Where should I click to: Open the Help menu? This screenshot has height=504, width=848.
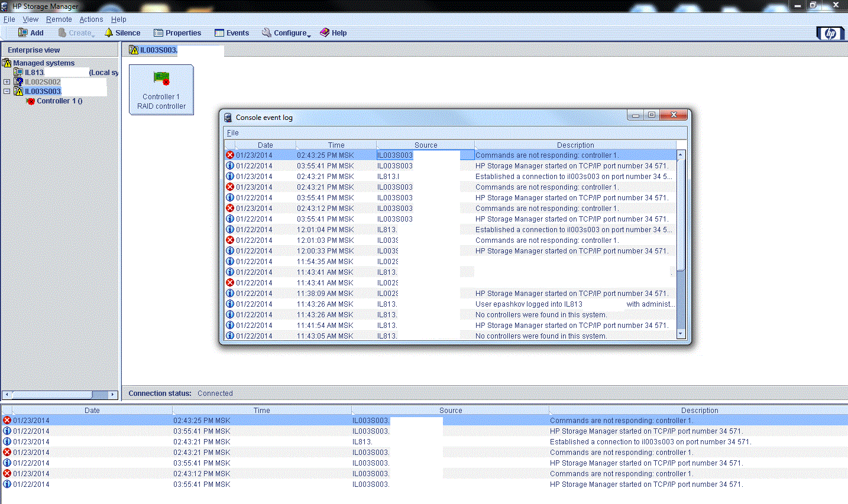point(119,19)
